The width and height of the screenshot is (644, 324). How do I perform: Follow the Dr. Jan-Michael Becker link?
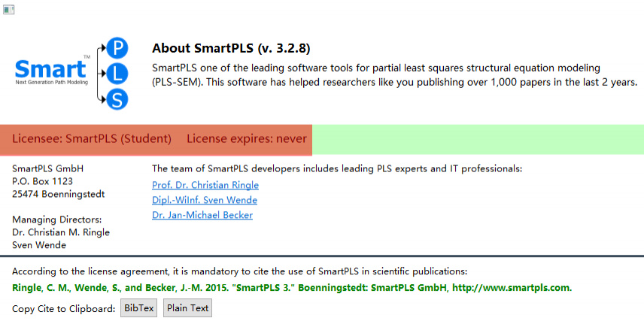point(202,215)
